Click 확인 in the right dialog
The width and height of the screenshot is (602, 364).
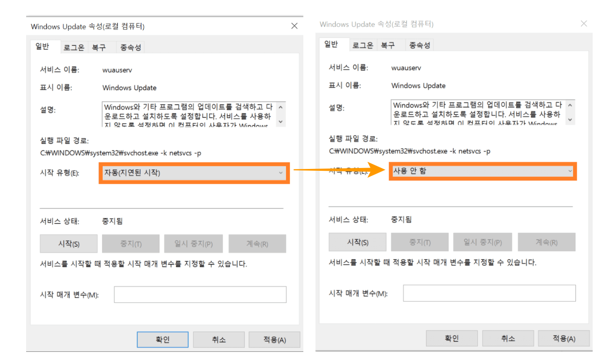click(452, 338)
